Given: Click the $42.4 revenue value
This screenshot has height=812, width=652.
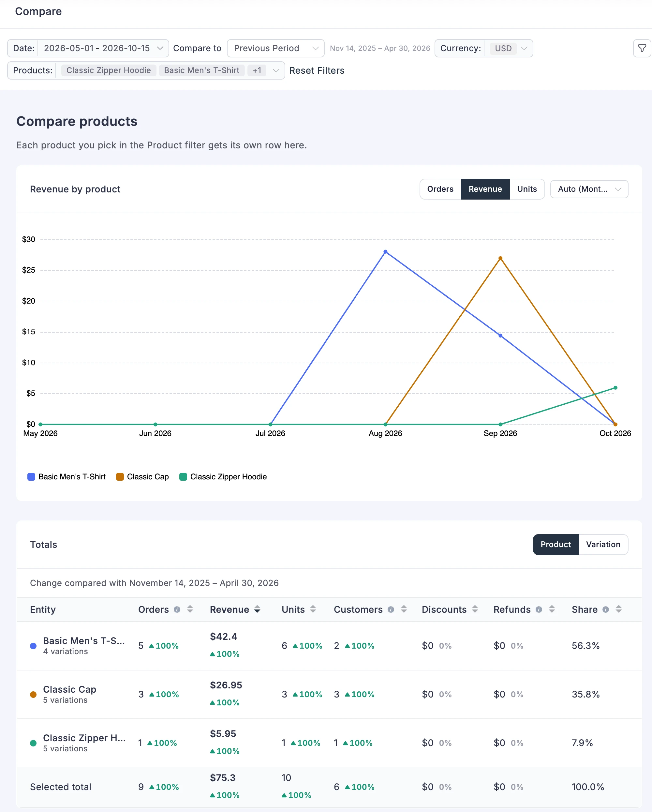Looking at the screenshot, I should coord(224,637).
